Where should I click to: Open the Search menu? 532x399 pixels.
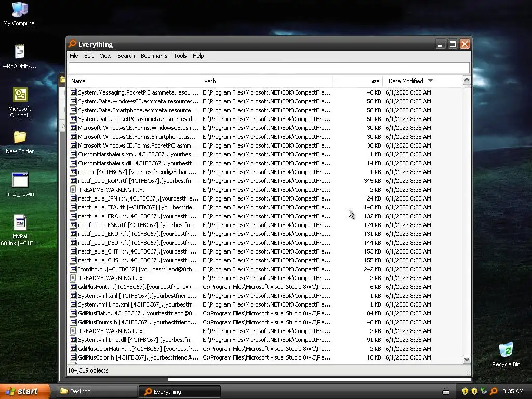click(x=126, y=56)
